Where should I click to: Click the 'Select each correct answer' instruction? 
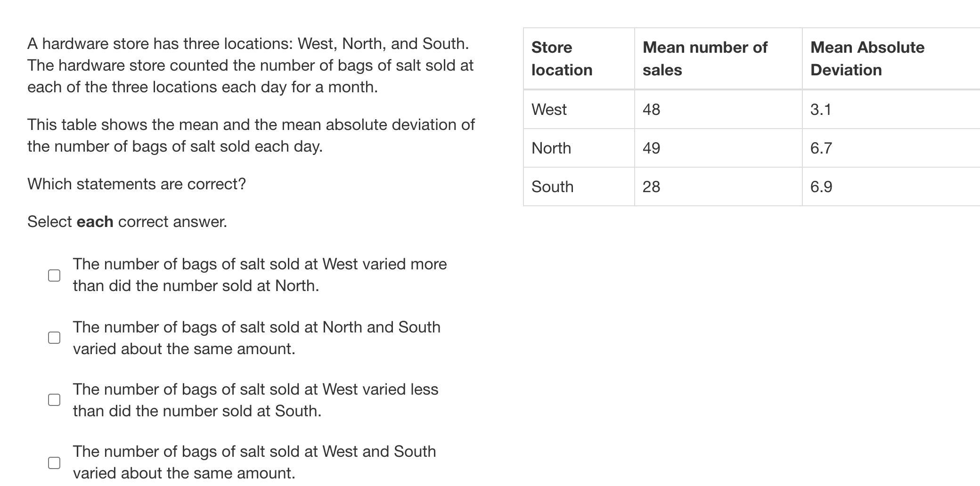tap(127, 221)
